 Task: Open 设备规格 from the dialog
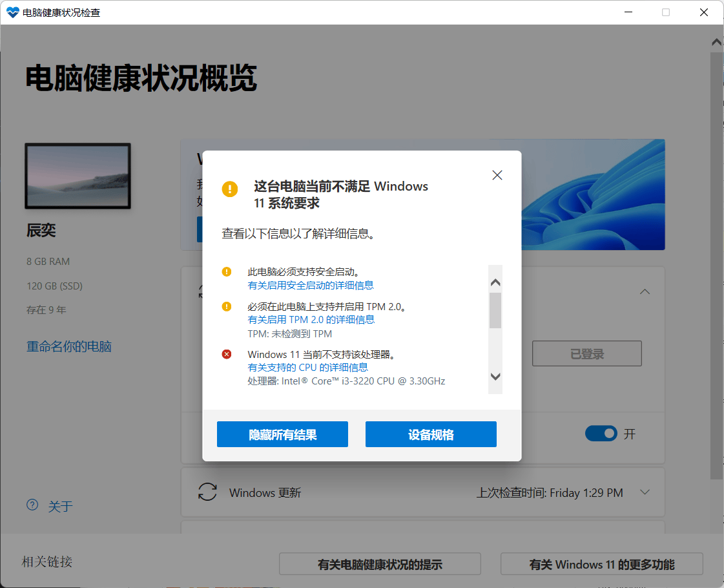(x=431, y=434)
